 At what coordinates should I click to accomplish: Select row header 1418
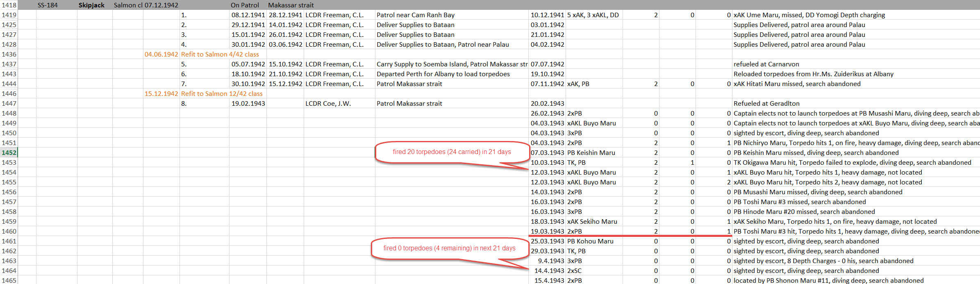tap(9, 5)
